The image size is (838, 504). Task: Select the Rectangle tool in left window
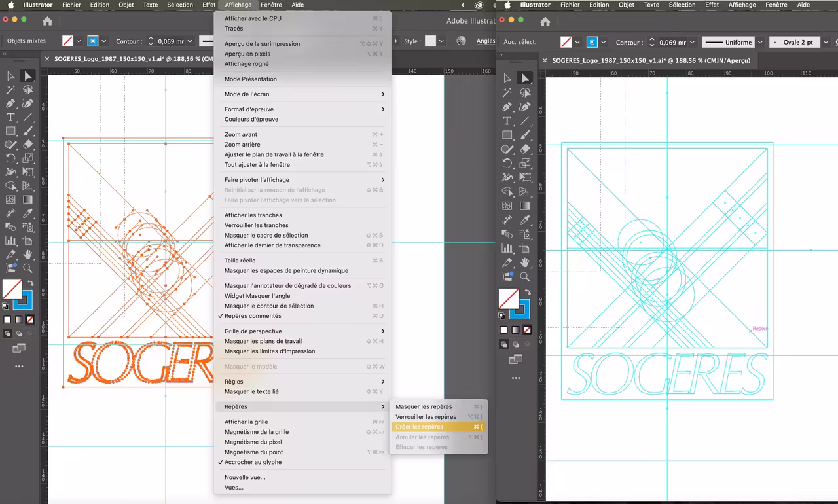10,131
